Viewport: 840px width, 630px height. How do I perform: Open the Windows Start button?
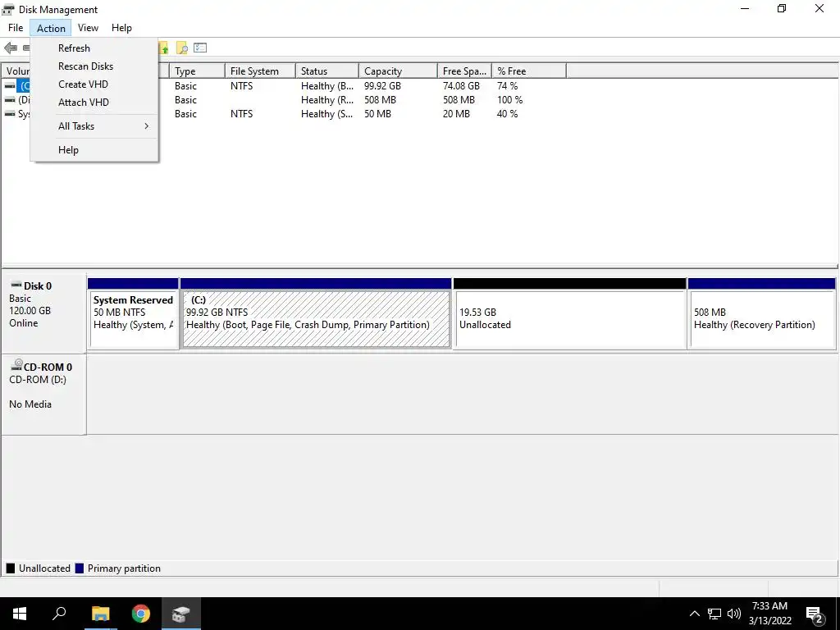click(20, 614)
